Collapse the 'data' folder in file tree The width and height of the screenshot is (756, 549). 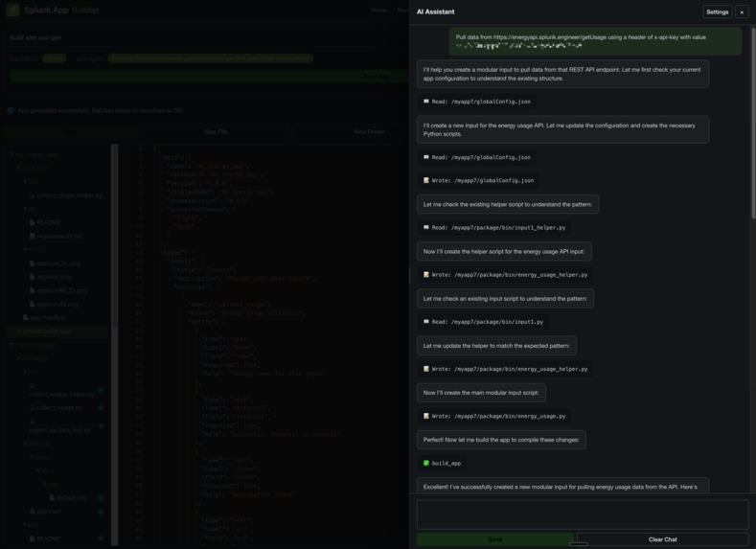[39, 456]
